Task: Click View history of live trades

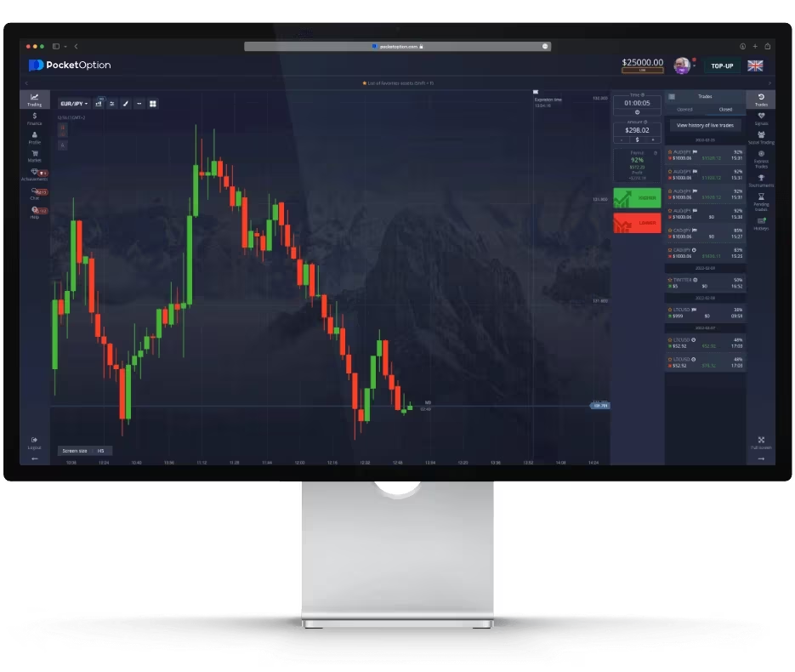Action: point(705,125)
